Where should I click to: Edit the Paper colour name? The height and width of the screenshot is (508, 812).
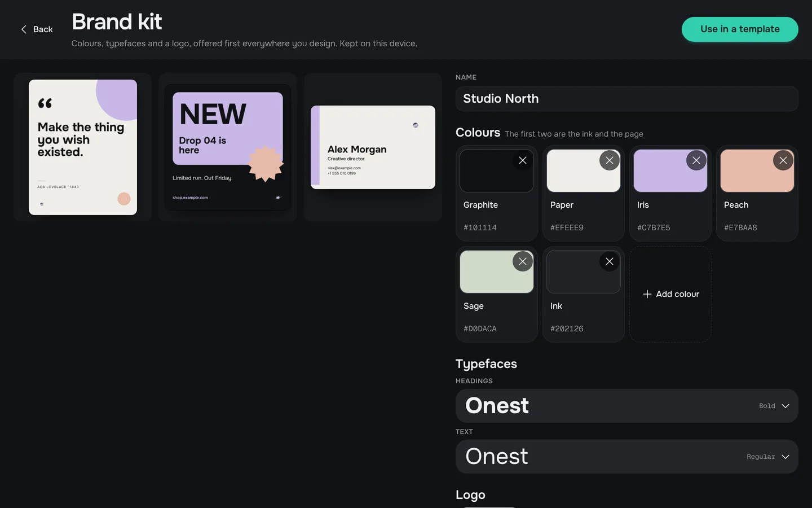click(584, 205)
